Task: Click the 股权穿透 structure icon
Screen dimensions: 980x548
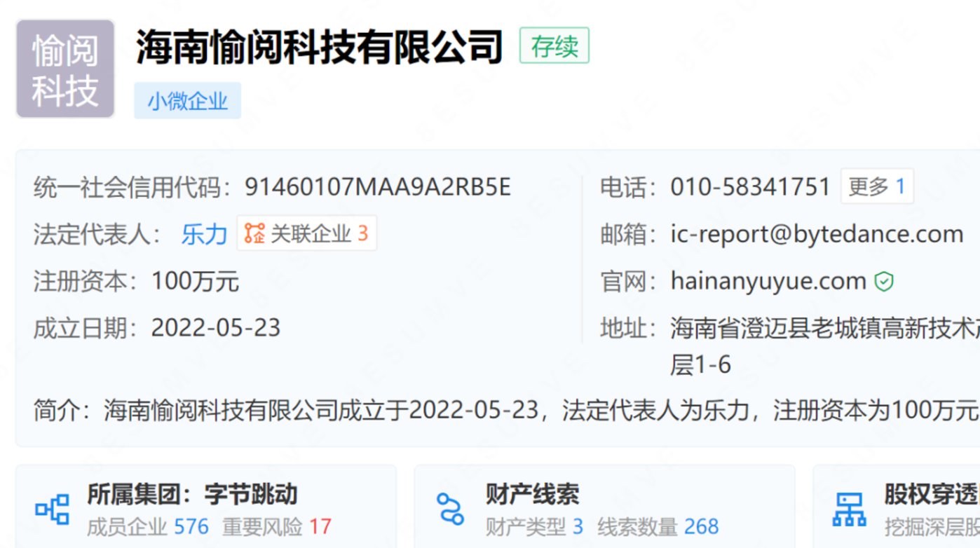Action: pos(849,509)
